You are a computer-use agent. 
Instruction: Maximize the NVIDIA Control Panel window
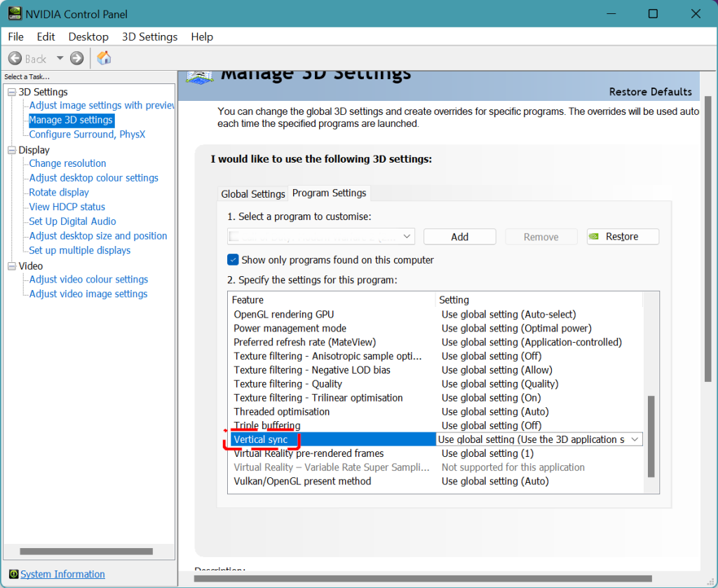coord(653,14)
